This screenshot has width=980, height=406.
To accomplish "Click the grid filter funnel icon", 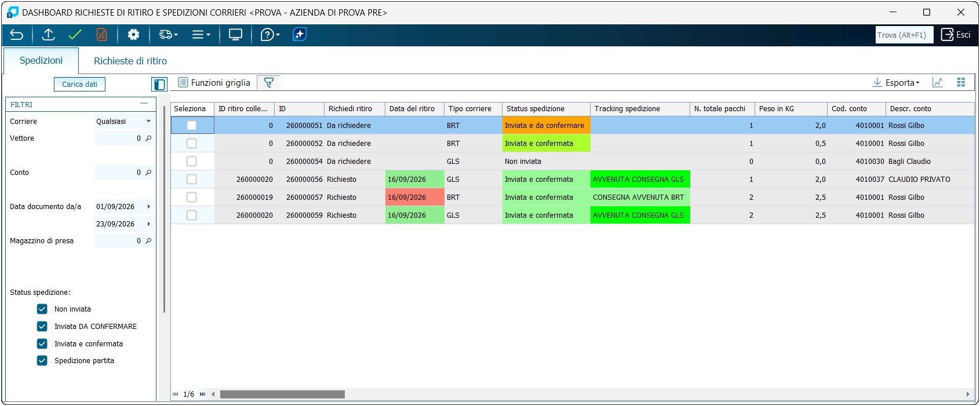I will (x=268, y=83).
